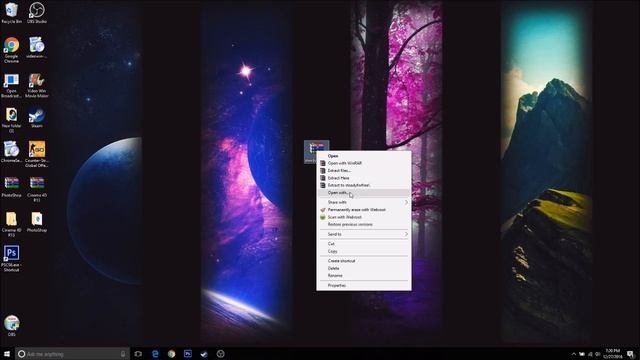Select the PhotoShop WinRAR archive icon
The image size is (640, 360).
point(11,187)
